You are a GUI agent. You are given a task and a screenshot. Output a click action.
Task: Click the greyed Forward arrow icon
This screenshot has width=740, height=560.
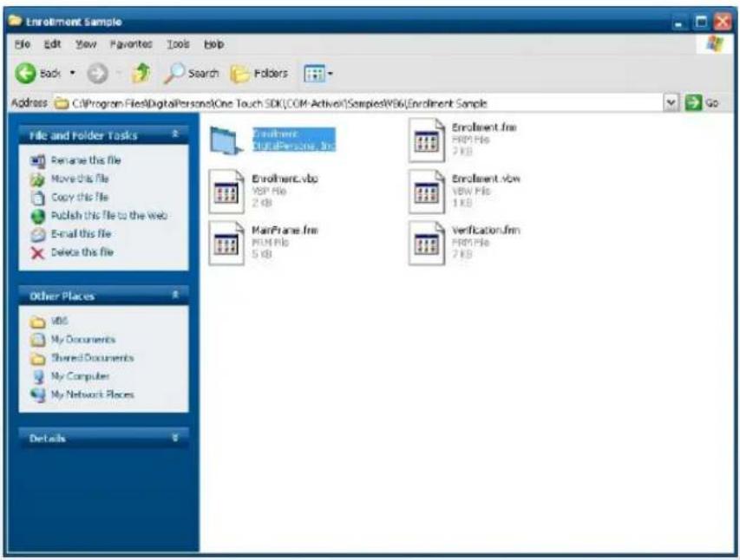(98, 74)
